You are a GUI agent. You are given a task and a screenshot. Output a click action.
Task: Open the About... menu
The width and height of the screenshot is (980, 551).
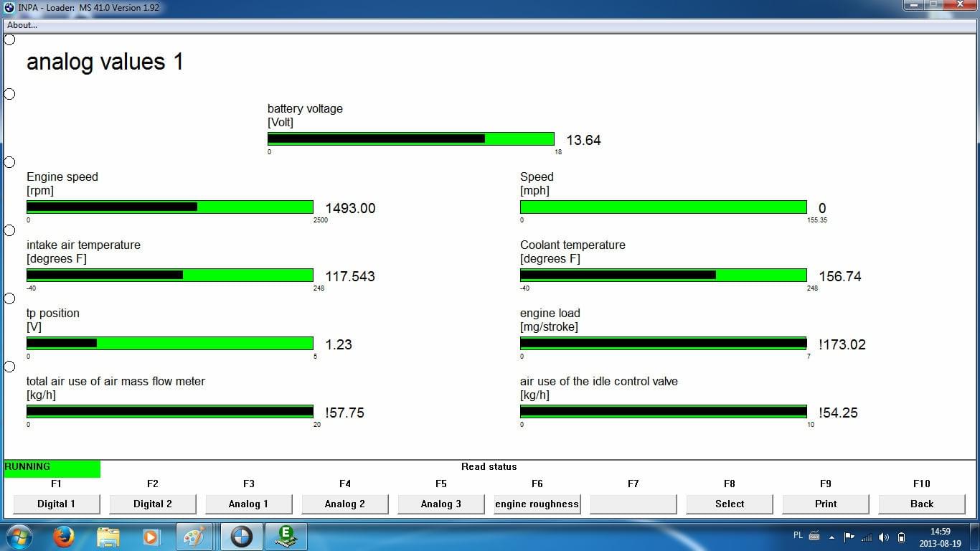pos(22,25)
